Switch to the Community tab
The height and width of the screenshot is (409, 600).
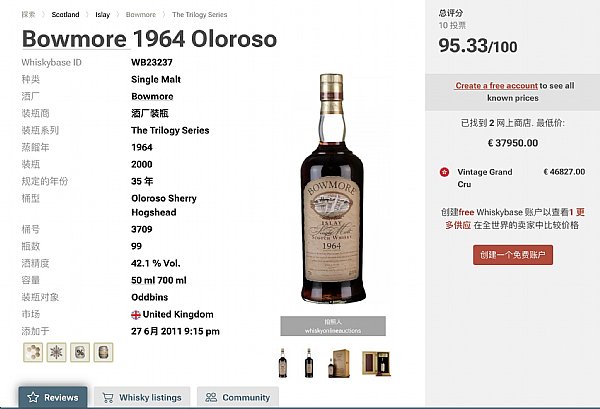(x=238, y=398)
